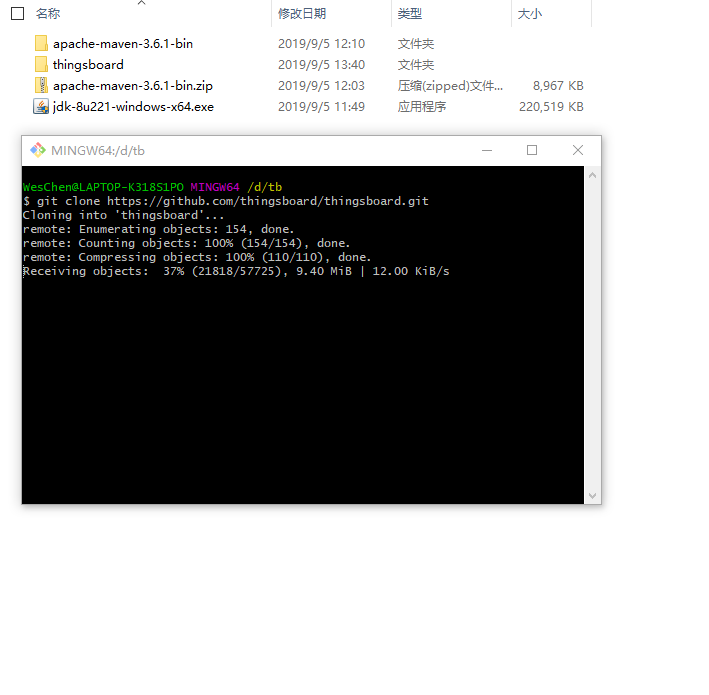Image resolution: width=709 pixels, height=695 pixels.
Task: Sort files by 大小 column header
Action: [529, 14]
